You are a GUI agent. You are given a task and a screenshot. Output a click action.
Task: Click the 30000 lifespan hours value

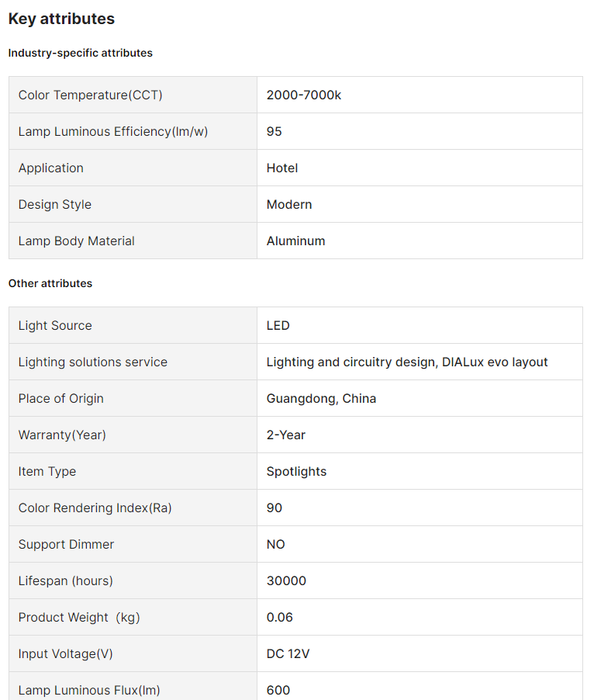tap(286, 580)
